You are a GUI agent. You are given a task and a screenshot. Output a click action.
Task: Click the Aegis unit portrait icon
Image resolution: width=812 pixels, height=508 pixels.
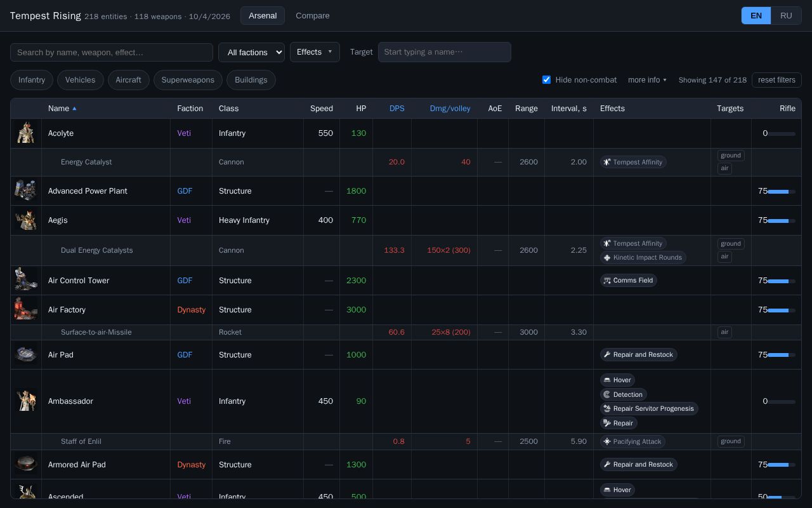coord(26,220)
